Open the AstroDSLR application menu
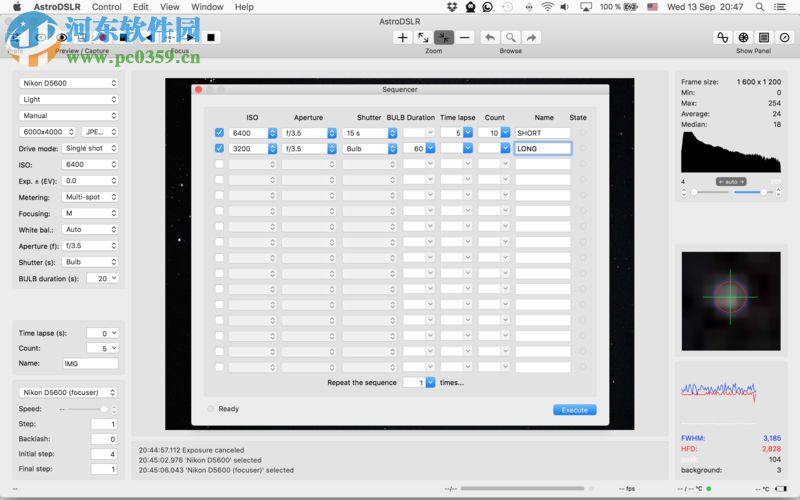 (57, 7)
